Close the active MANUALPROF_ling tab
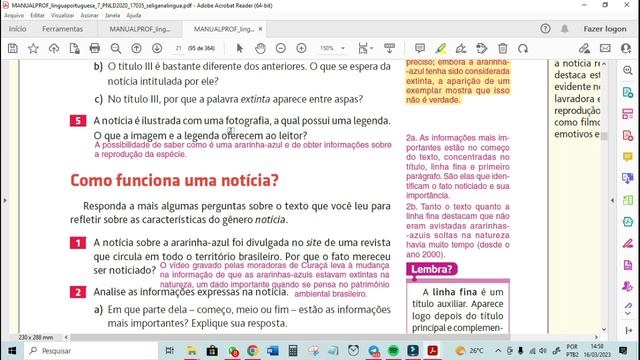Image resolution: width=640 pixels, height=360 pixels. 260,29
